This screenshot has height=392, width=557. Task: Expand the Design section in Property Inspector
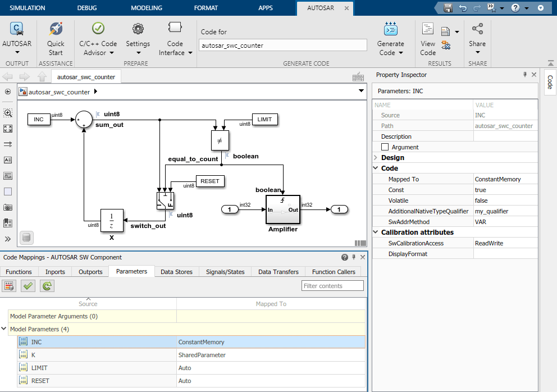[x=376, y=158]
